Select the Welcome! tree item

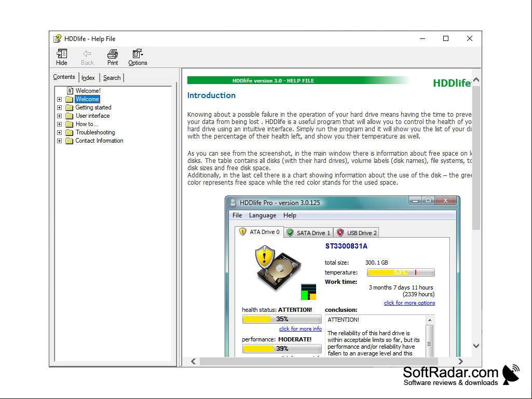88,91
